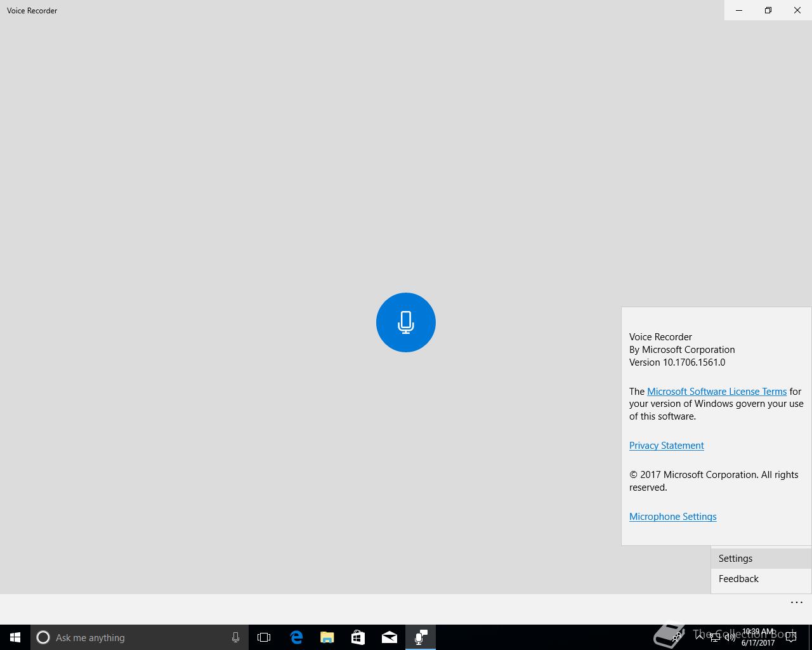Click the Version 10.1706.1561.0 text
The height and width of the screenshot is (650, 812).
pyautogui.click(x=677, y=362)
